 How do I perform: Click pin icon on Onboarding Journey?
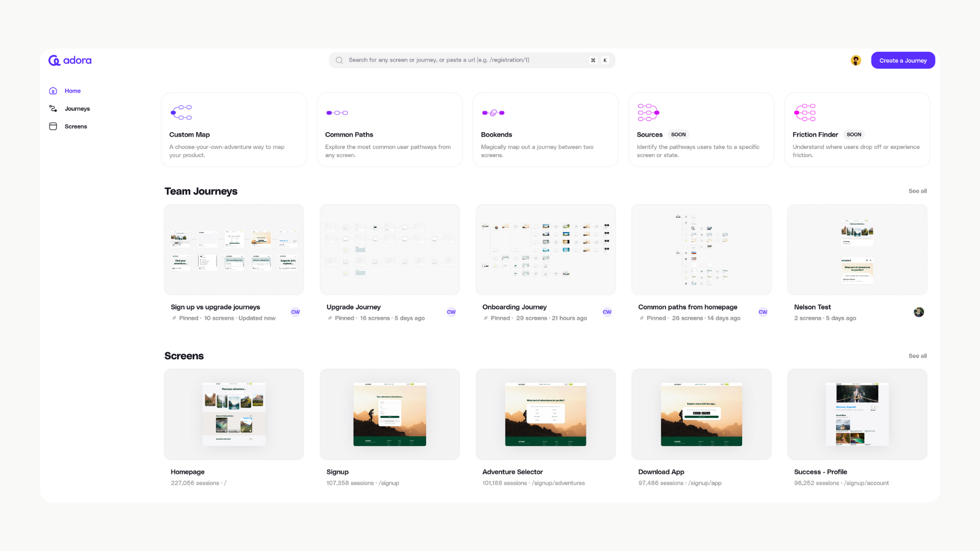(485, 318)
